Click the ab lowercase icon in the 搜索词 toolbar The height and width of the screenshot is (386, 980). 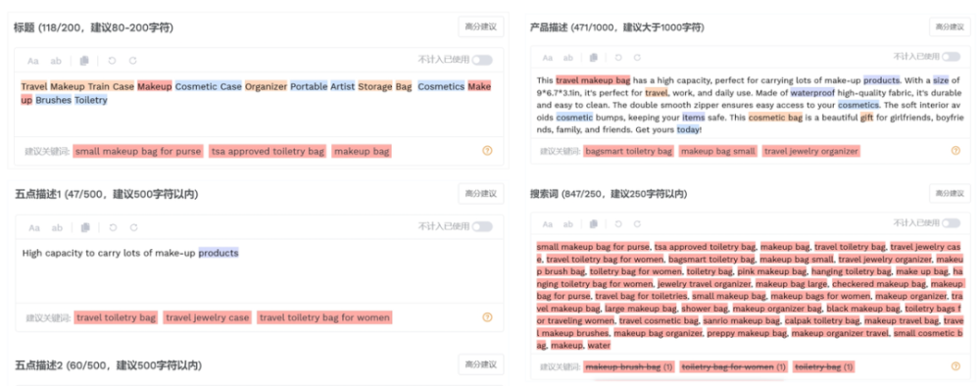point(568,224)
